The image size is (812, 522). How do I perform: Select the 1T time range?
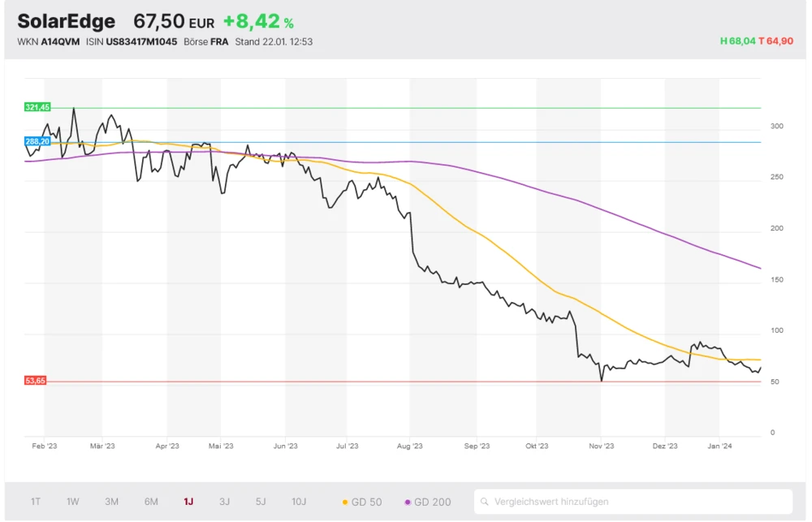pyautogui.click(x=36, y=502)
